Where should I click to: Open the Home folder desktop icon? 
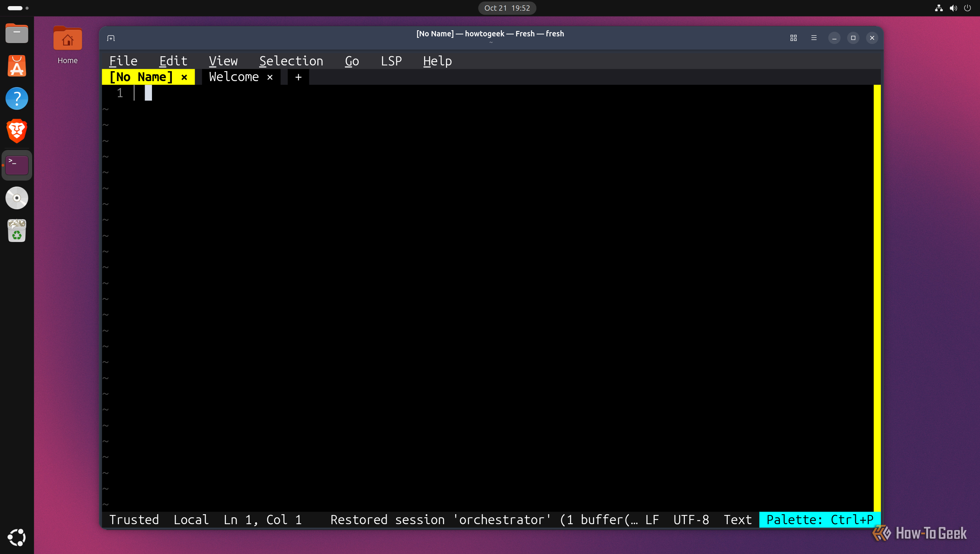point(68,45)
